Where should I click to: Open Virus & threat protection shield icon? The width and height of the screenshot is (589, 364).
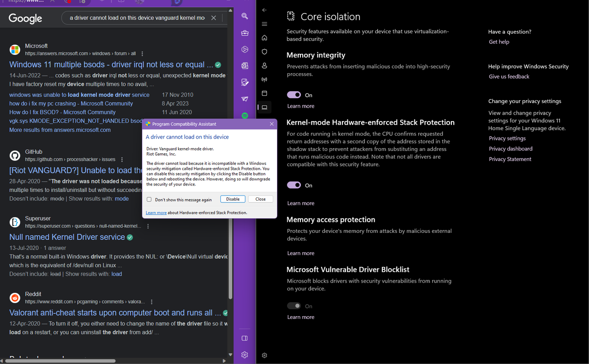click(x=264, y=52)
